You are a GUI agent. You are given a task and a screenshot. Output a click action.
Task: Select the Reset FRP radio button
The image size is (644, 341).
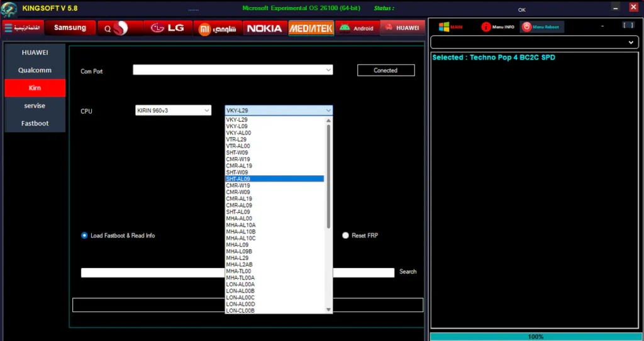pos(360,235)
